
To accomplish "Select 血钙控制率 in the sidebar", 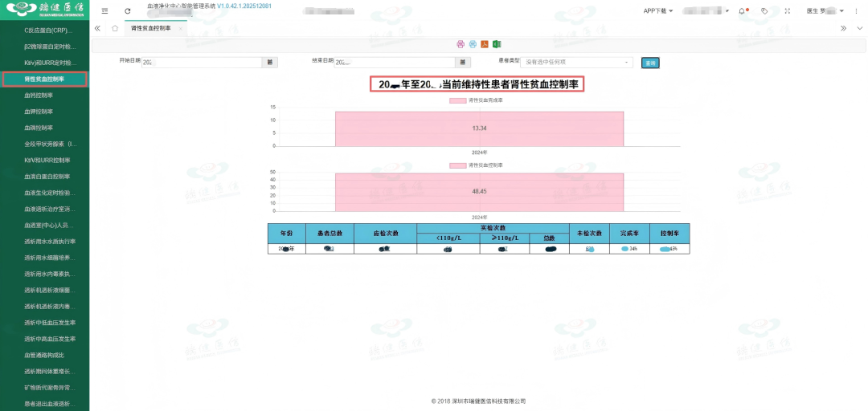I will coord(39,96).
